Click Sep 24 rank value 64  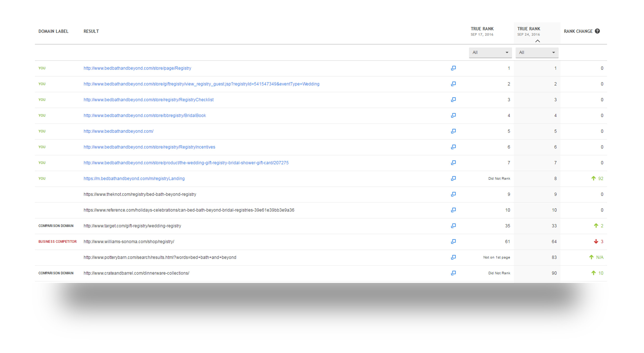554,241
